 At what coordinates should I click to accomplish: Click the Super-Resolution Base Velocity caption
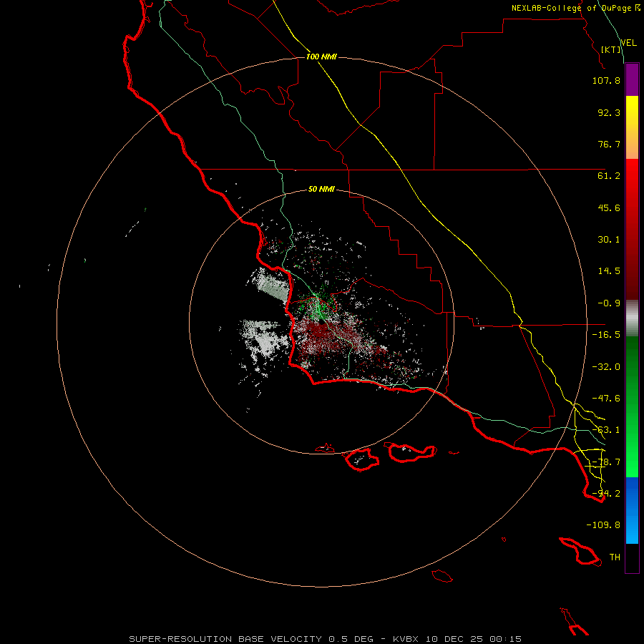coord(326,639)
